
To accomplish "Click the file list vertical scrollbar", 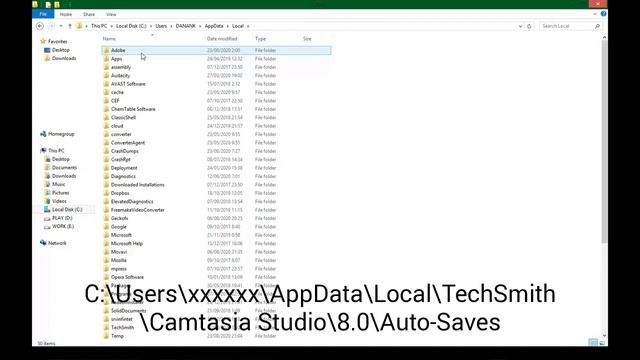I will pos(604,141).
